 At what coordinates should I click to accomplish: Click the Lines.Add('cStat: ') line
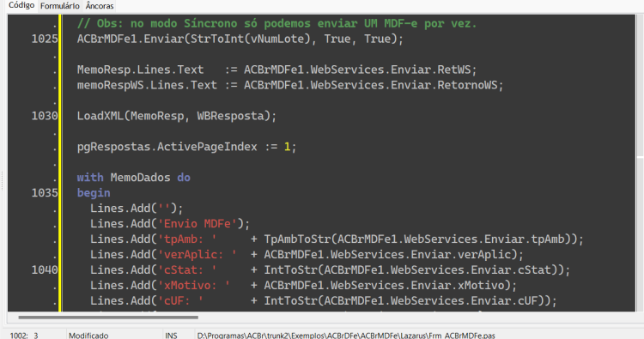tap(331, 270)
